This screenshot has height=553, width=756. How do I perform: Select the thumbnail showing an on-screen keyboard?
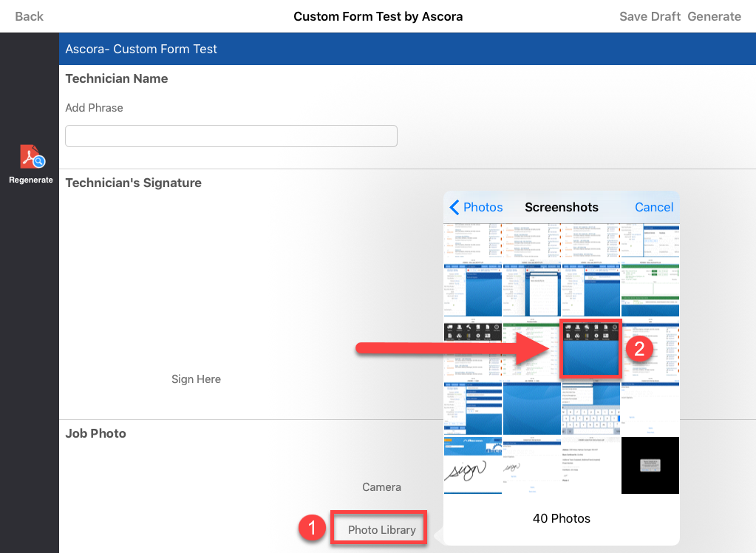(x=591, y=407)
